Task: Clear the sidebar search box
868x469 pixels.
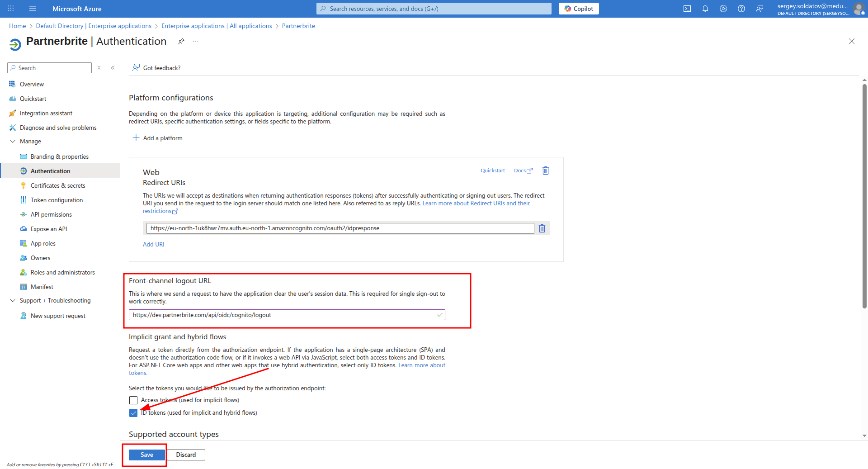Action: click(x=99, y=68)
